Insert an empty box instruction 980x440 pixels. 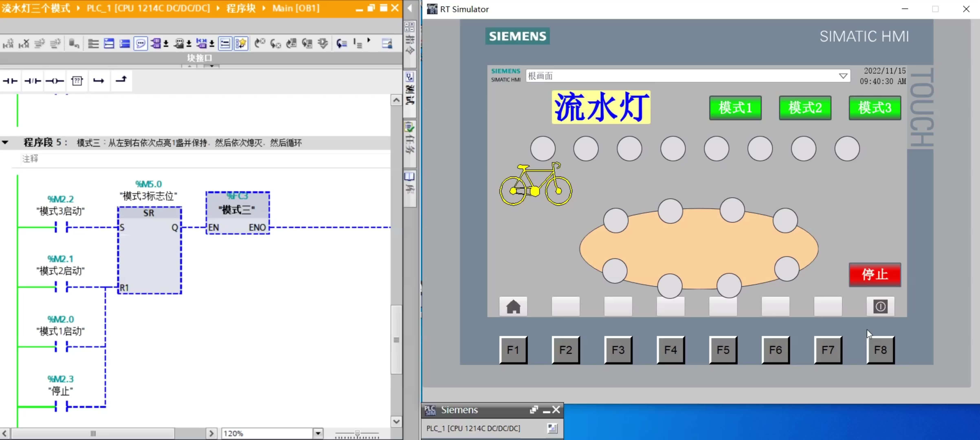tap(77, 81)
